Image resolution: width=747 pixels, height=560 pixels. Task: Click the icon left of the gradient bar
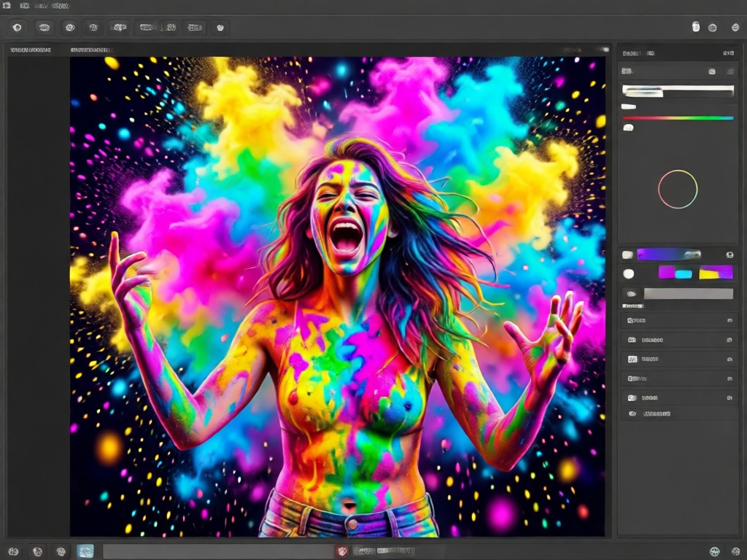click(x=627, y=254)
